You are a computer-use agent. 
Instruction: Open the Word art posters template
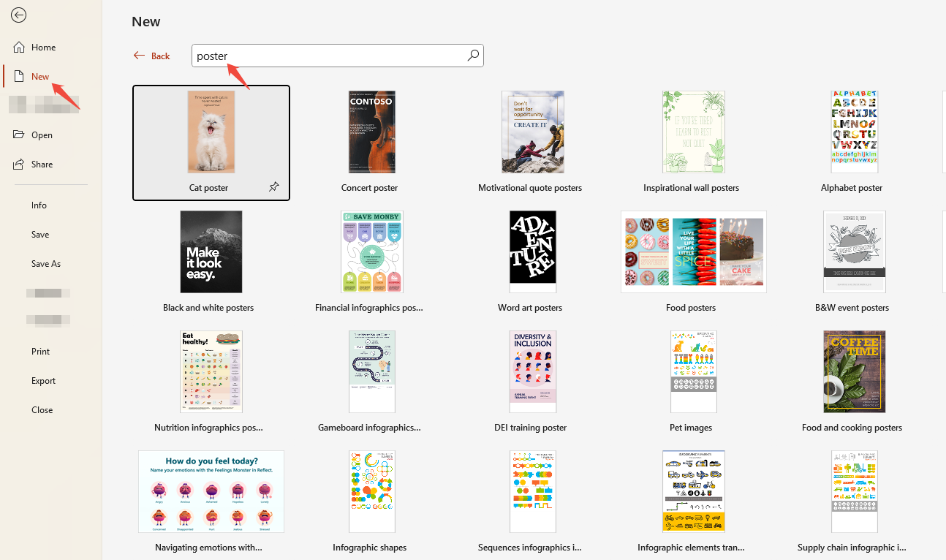532,251
